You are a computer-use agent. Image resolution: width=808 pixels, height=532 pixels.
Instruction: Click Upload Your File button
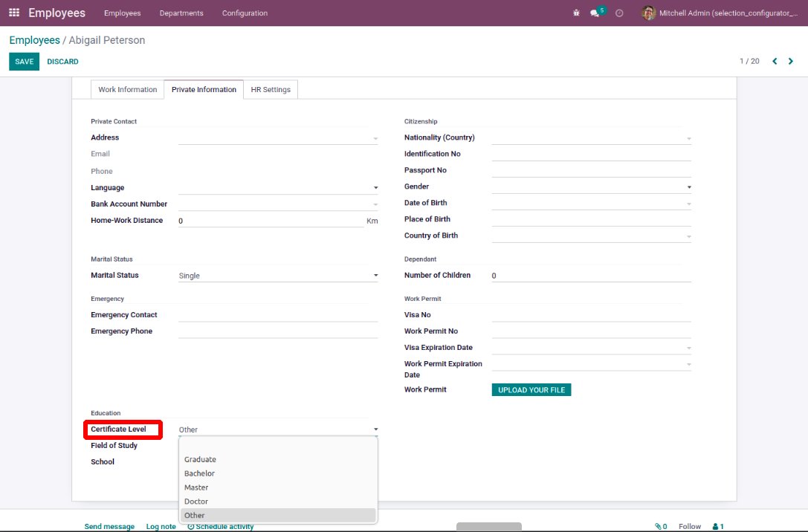(x=531, y=390)
